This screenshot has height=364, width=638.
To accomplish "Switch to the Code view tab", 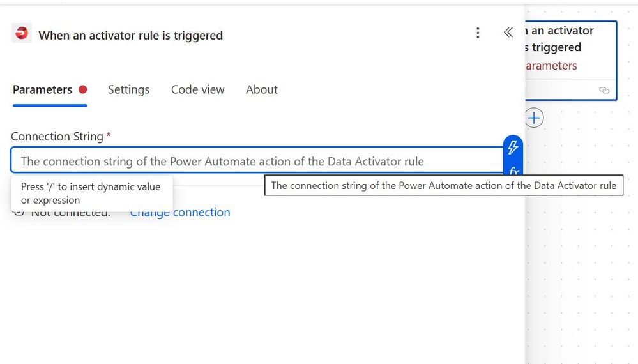I will point(197,90).
